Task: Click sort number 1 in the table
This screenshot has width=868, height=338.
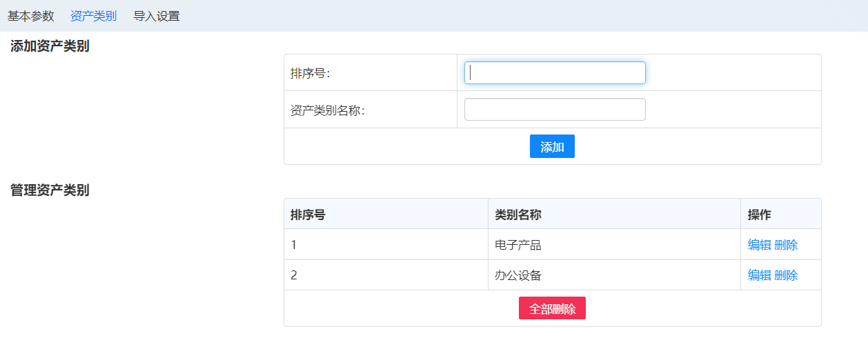Action: coord(294,245)
